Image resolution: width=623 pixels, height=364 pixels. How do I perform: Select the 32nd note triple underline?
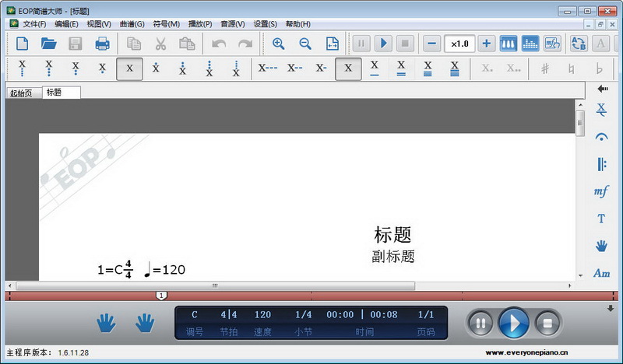point(428,68)
